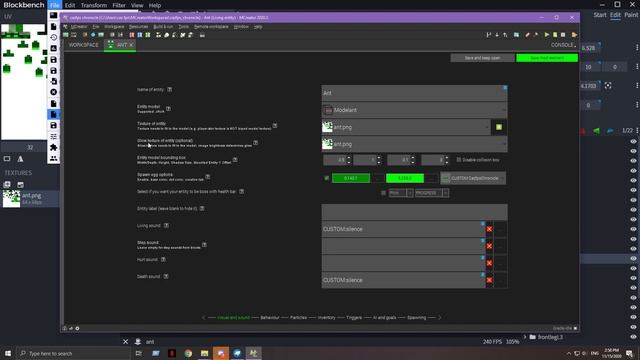Open the Blockbench Transform menu
Screen dimensions: 640x360
coord(93,5)
